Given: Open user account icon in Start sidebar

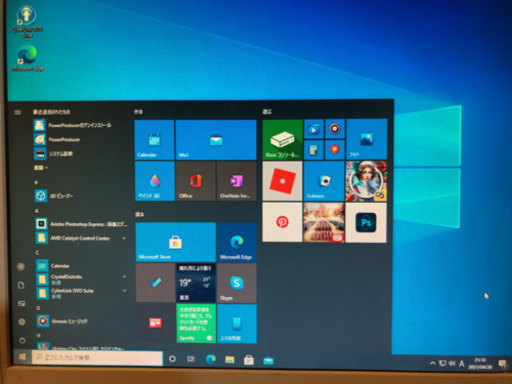Looking at the screenshot, I should 21,266.
